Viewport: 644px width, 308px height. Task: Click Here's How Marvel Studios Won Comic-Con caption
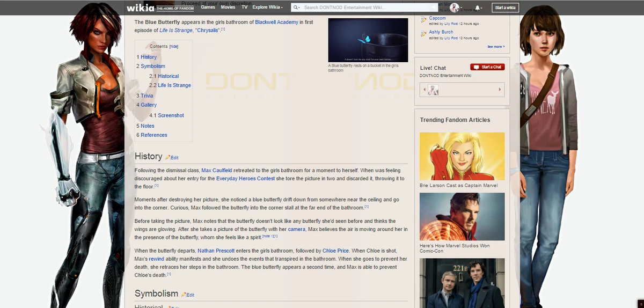455,248
